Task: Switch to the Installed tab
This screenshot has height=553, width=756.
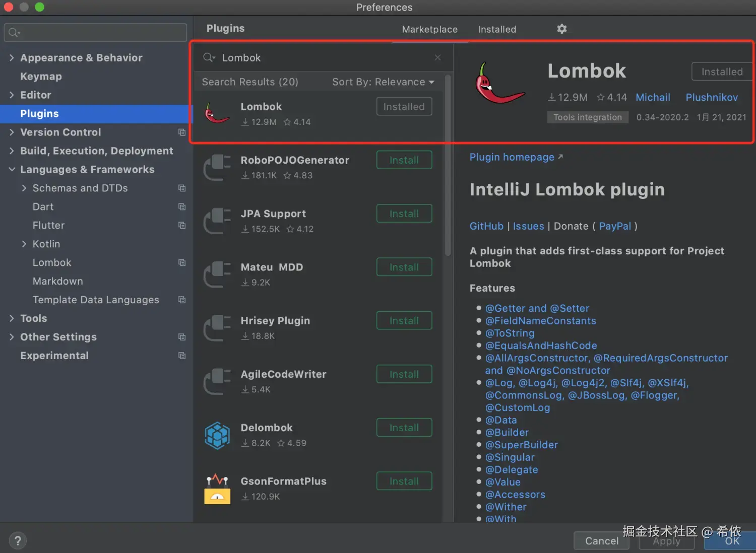Action: [x=497, y=29]
